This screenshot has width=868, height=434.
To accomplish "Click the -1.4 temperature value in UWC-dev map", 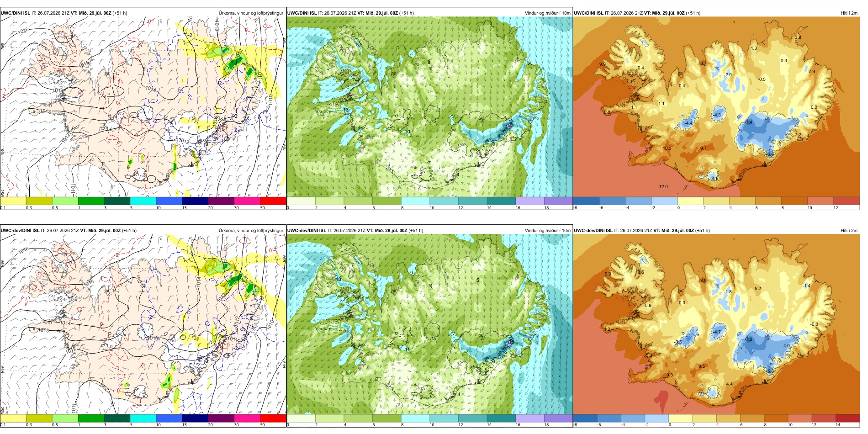I will click(x=806, y=286).
